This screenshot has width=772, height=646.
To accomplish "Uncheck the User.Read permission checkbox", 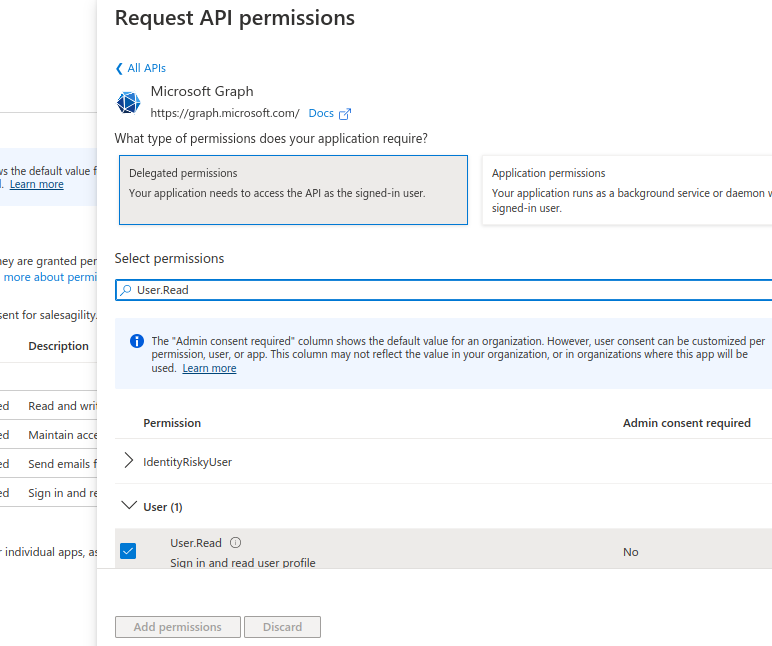I will 128,551.
